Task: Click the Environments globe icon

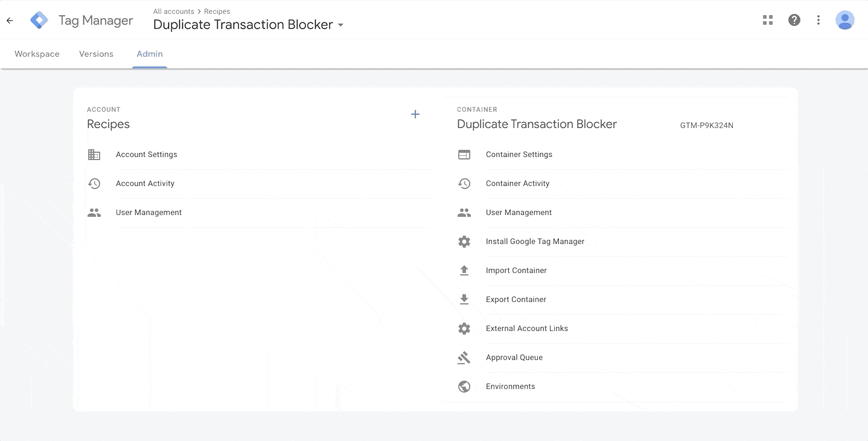Action: point(464,387)
